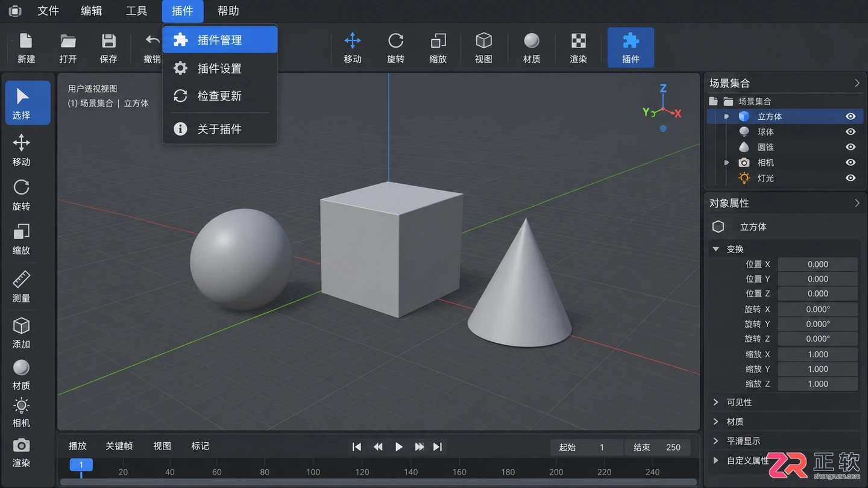Choose 插件设置 menu entry
868x488 pixels.
click(x=220, y=68)
